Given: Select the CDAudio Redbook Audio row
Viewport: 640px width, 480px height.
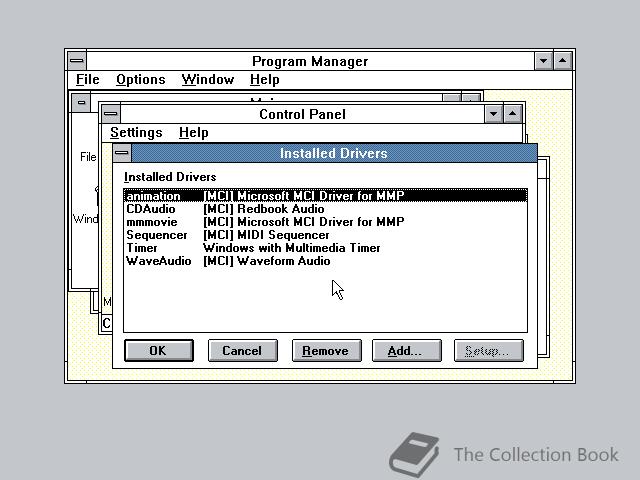Looking at the screenshot, I should coord(325,209).
